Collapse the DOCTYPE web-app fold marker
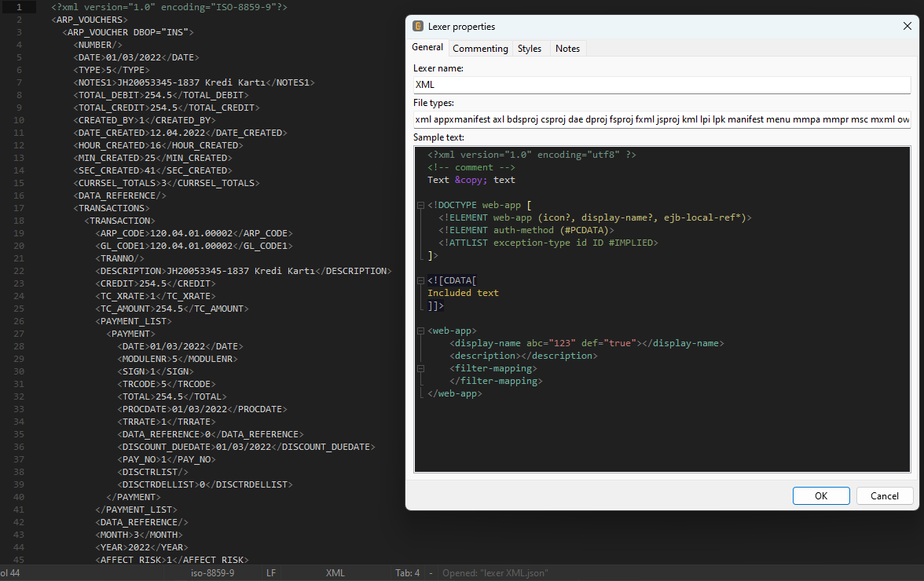This screenshot has height=581, width=924. click(421, 206)
